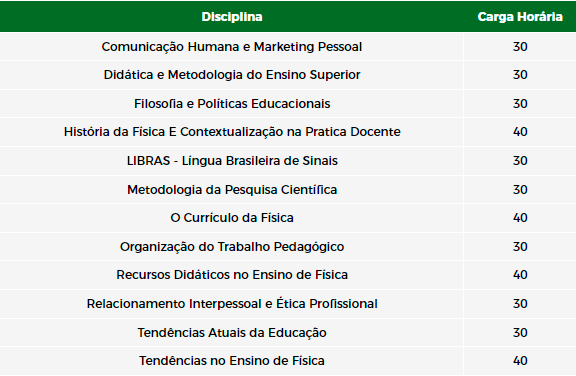Image resolution: width=576 pixels, height=376 pixels.
Task: Select Relacionamento Interpessoal e Ética Profissional
Action: 232,304
